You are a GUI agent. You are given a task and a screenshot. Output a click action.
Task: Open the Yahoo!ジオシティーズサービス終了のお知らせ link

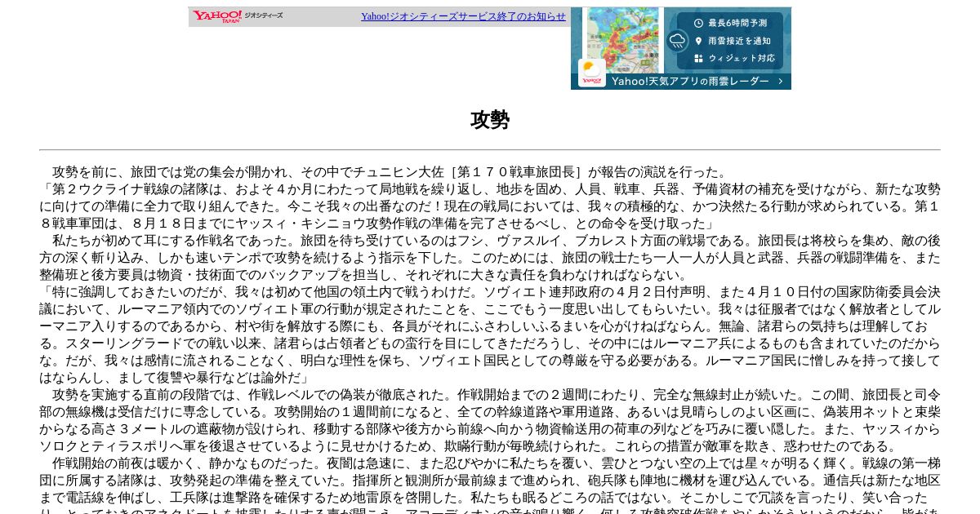463,16
